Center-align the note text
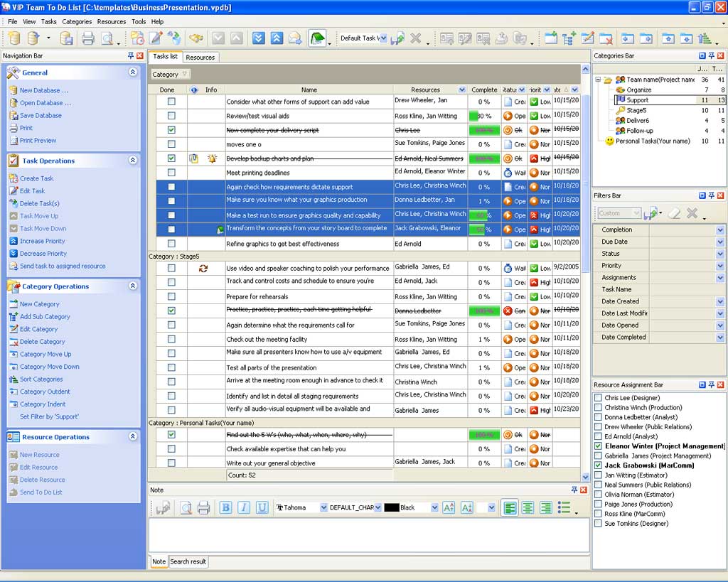This screenshot has width=728, height=582. [528, 507]
